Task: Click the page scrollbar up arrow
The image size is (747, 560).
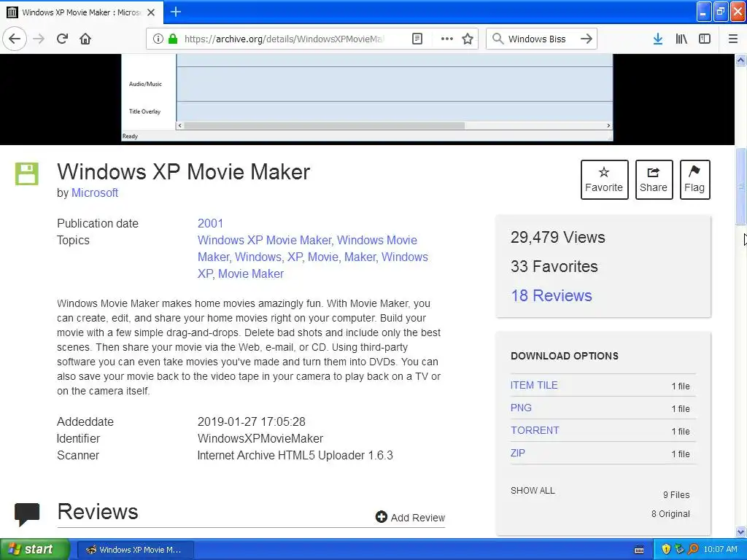Action: (740, 60)
